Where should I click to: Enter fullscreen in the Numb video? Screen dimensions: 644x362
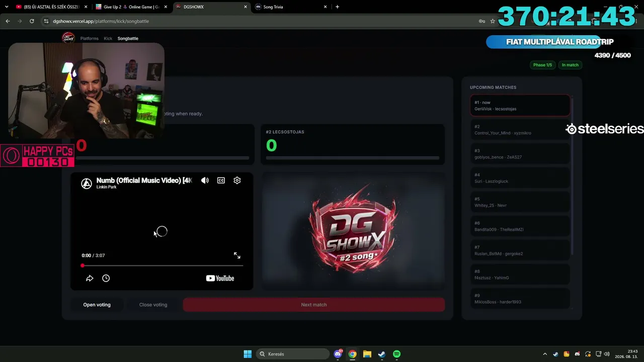pyautogui.click(x=237, y=255)
